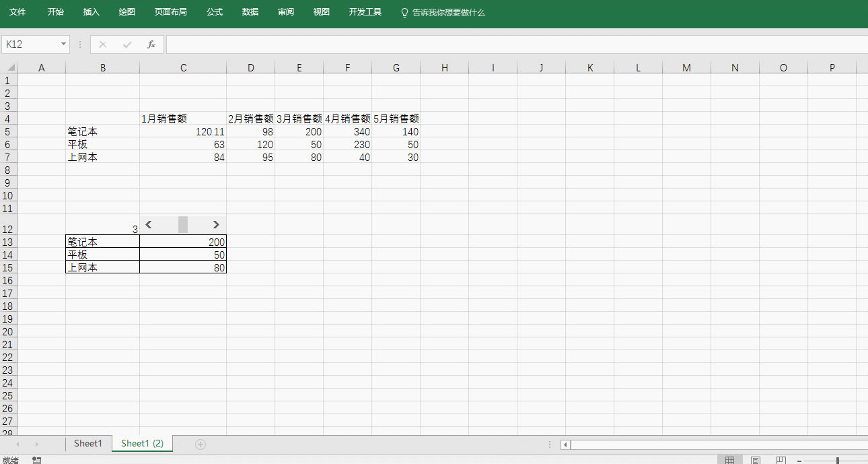This screenshot has width=868, height=464.
Task: Open the 数据 ribbon tab
Action: pyautogui.click(x=250, y=12)
